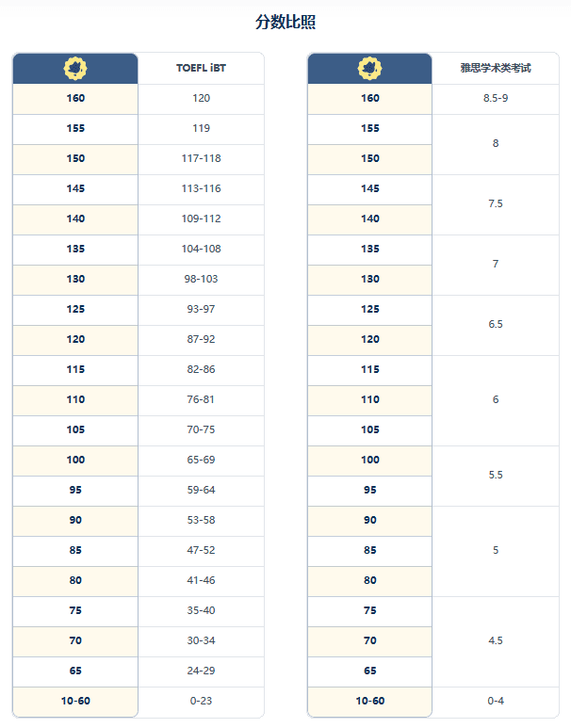Select the TOEFL range 117-118
571x728 pixels.
point(201,158)
